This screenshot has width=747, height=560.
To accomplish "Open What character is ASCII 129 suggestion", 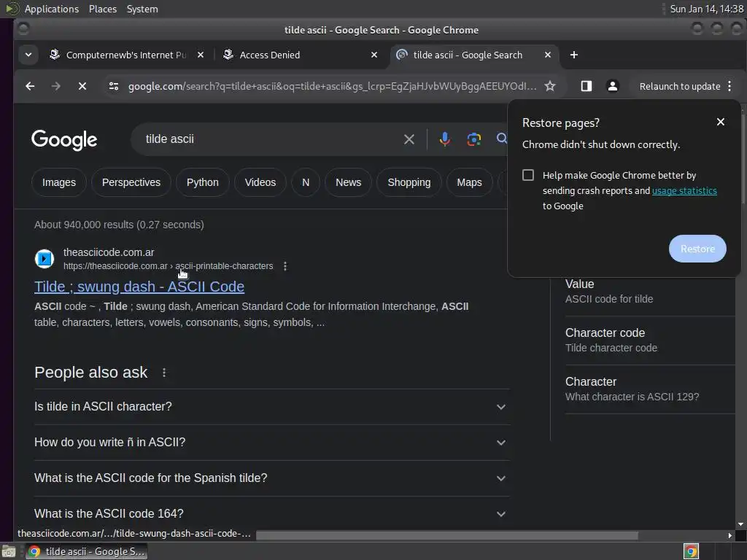I will [650, 389].
